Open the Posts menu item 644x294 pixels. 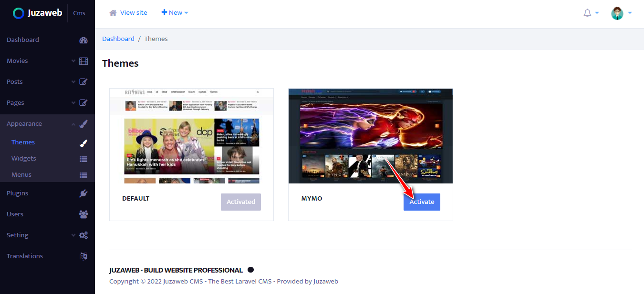tap(47, 82)
